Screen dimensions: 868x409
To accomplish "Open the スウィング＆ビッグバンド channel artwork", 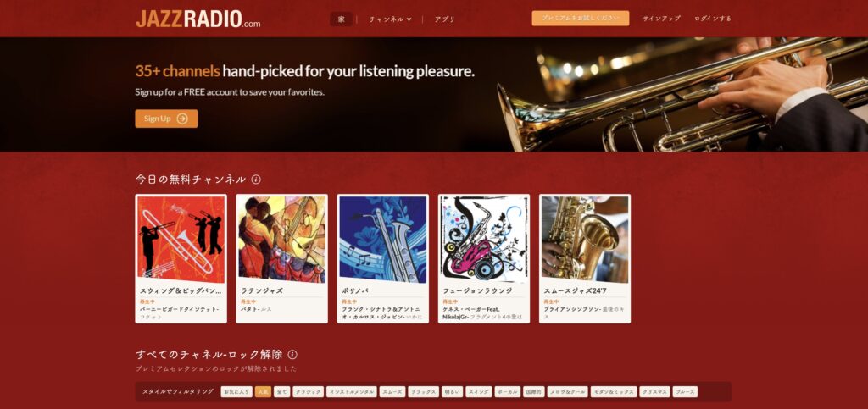I will [x=181, y=240].
